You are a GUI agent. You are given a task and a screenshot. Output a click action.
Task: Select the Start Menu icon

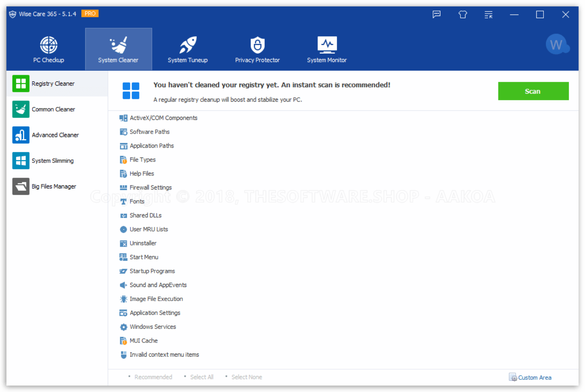coord(123,257)
